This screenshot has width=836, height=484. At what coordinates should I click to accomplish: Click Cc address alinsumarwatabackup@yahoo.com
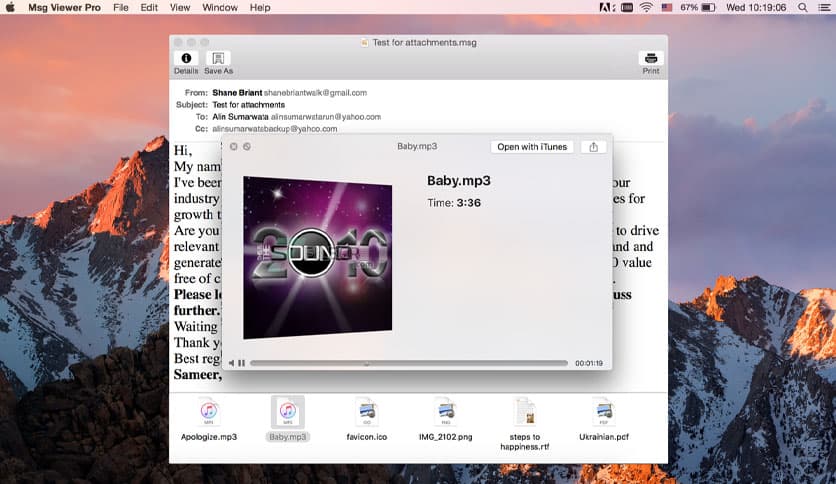point(275,129)
